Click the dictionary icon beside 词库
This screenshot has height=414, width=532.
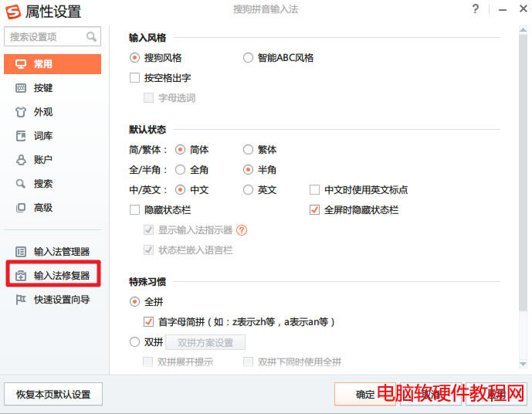coord(21,136)
